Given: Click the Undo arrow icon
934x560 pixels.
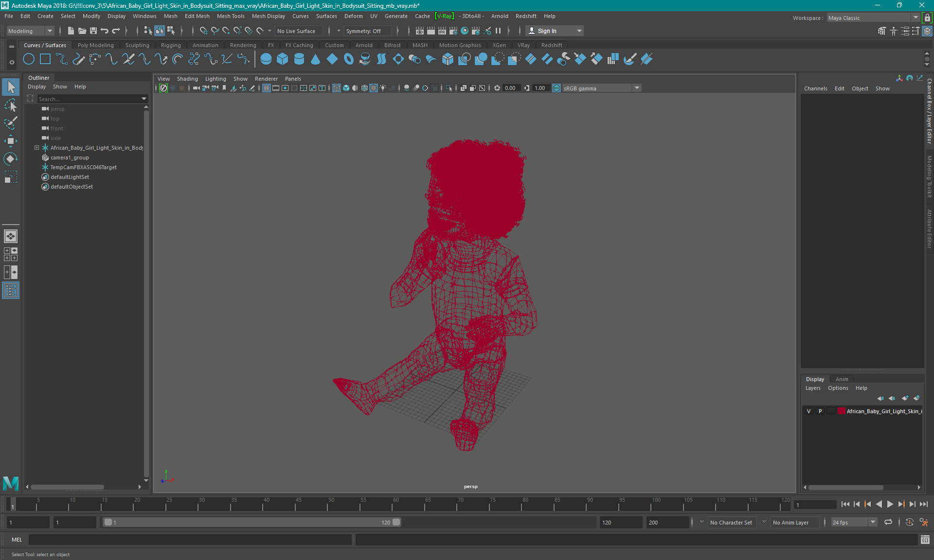Looking at the screenshot, I should pos(105,31).
